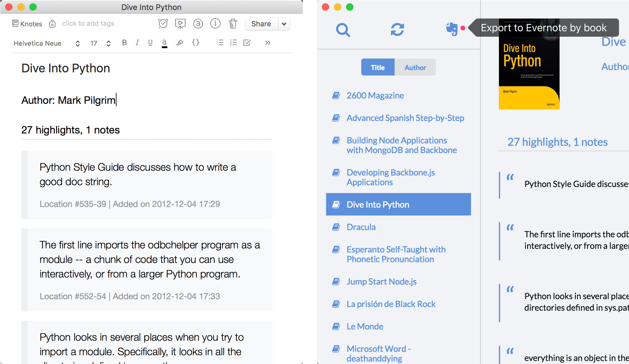
Task: Click the search magnifier icon
Action: (343, 30)
